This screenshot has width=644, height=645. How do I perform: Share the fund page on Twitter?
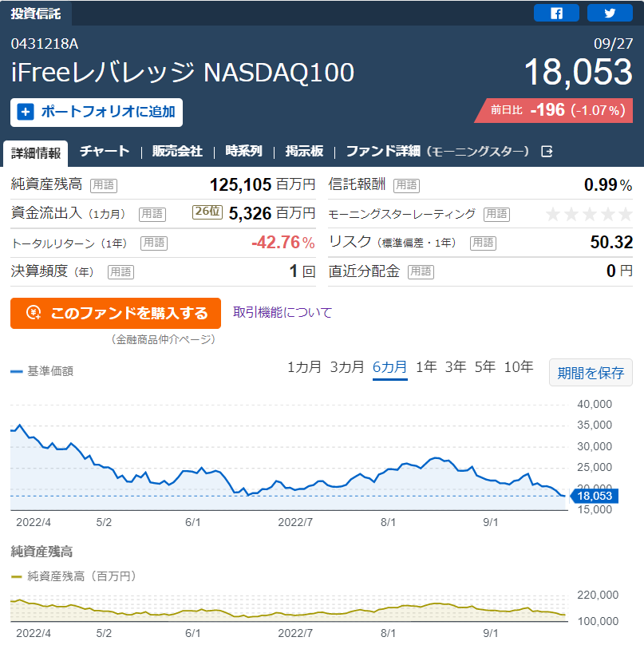pyautogui.click(x=610, y=13)
